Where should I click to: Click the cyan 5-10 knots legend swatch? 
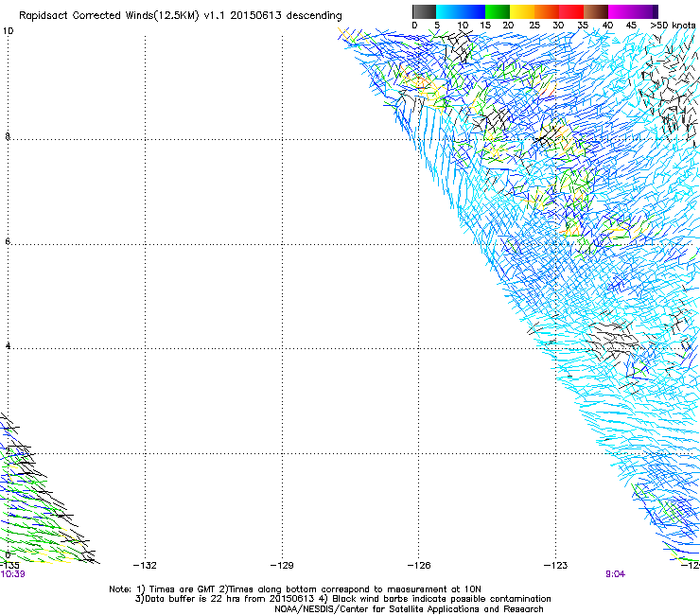pos(448,11)
